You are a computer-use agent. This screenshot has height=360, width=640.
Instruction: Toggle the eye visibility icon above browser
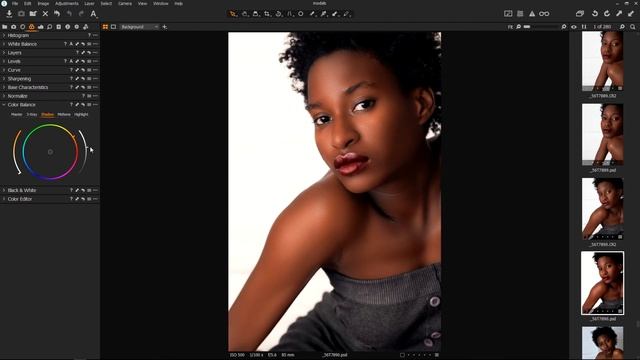pyautogui.click(x=574, y=27)
